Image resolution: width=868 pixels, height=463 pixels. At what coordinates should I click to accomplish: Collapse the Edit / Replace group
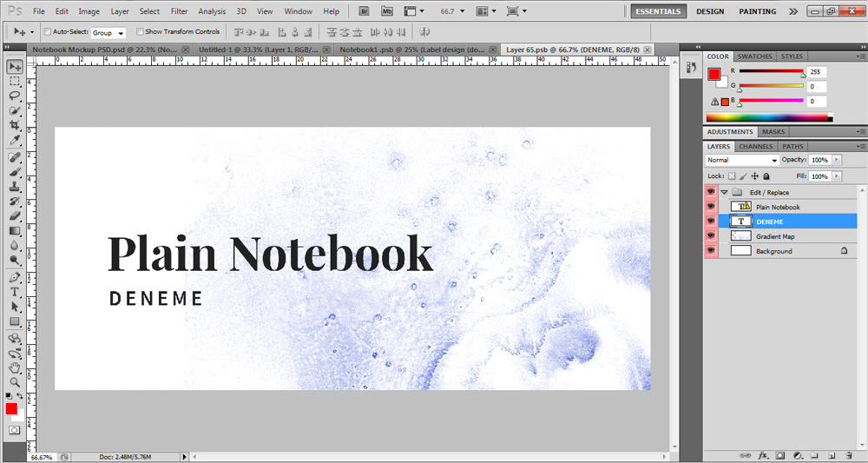tap(724, 192)
